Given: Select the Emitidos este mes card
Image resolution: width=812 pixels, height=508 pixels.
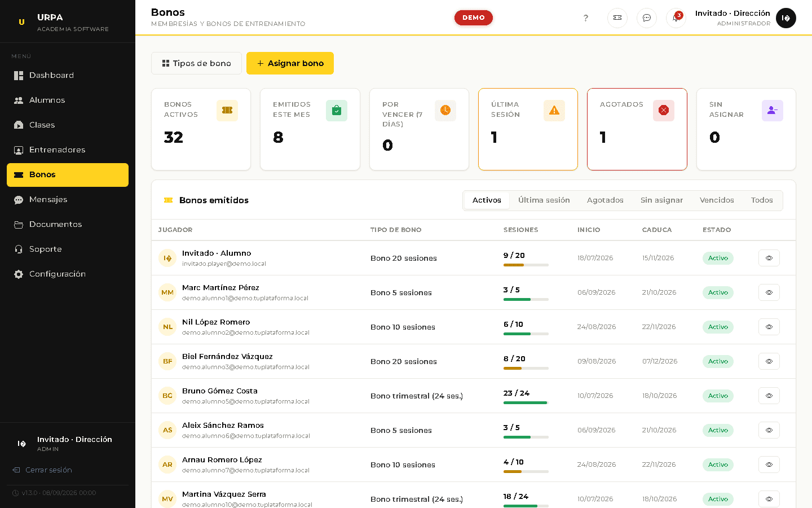Looking at the screenshot, I should click(310, 129).
